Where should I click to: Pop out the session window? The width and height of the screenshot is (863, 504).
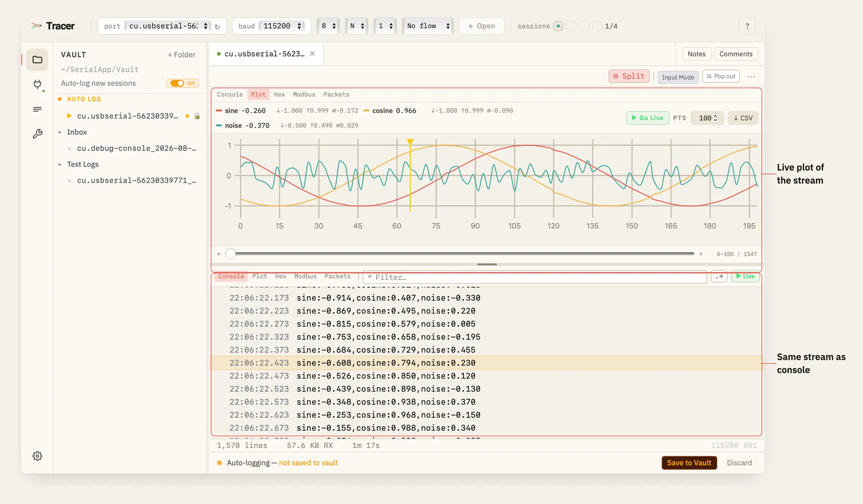pyautogui.click(x=721, y=76)
